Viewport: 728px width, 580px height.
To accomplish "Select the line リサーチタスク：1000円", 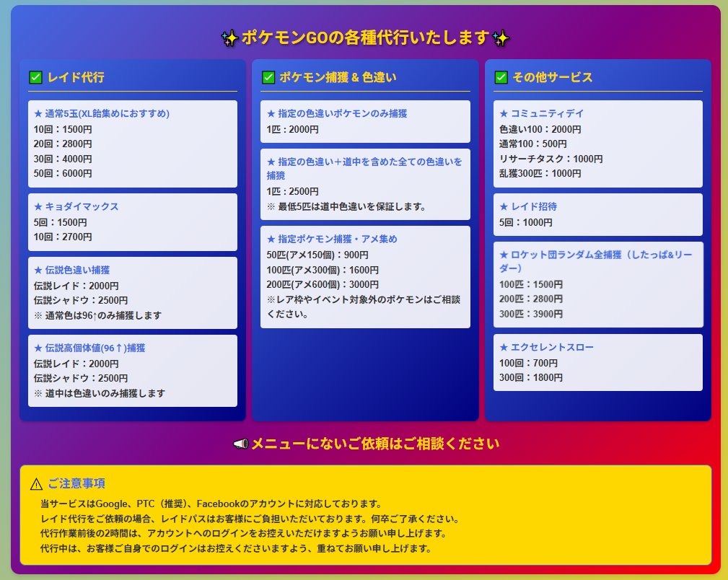I will [551, 159].
